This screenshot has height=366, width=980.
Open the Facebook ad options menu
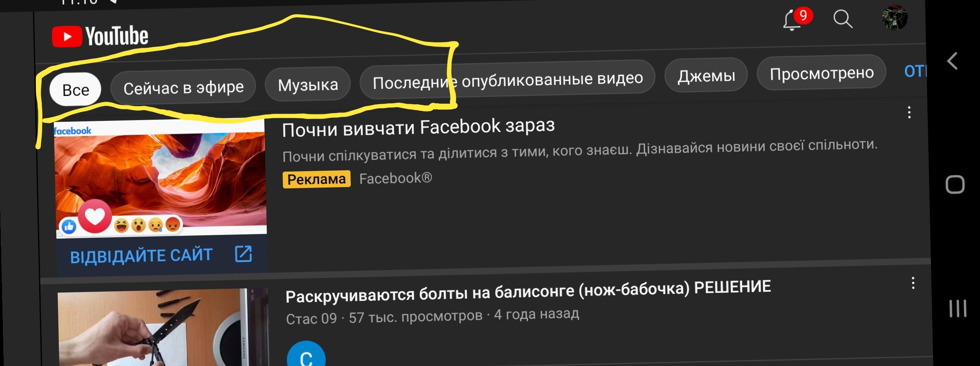pyautogui.click(x=909, y=112)
